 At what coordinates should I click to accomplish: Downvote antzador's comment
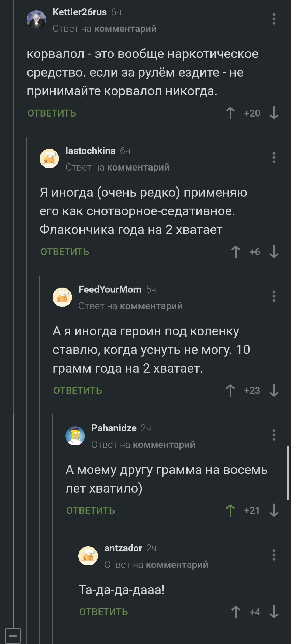click(x=274, y=612)
